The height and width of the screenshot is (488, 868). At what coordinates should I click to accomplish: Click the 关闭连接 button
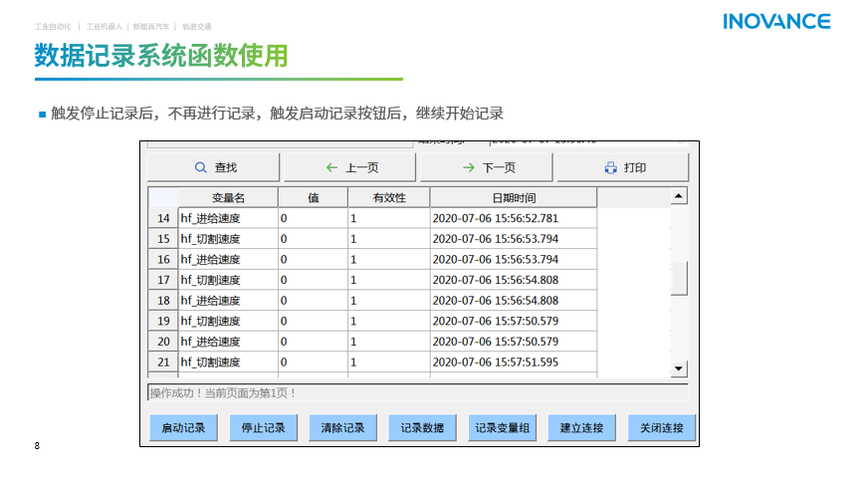pos(662,427)
